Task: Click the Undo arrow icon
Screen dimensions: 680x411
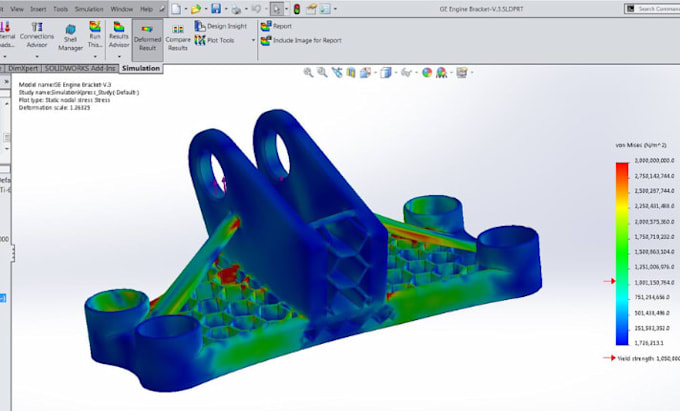Action: (x=256, y=9)
